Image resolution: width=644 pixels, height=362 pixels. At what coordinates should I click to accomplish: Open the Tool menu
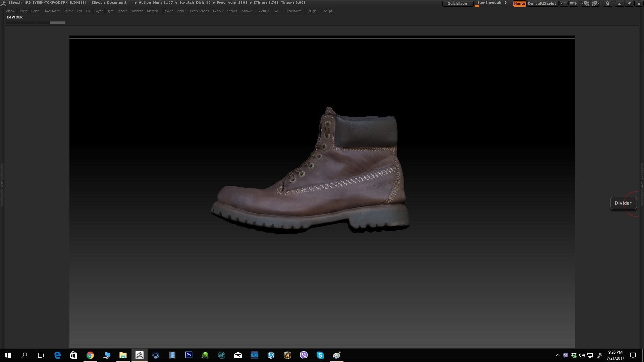click(276, 11)
